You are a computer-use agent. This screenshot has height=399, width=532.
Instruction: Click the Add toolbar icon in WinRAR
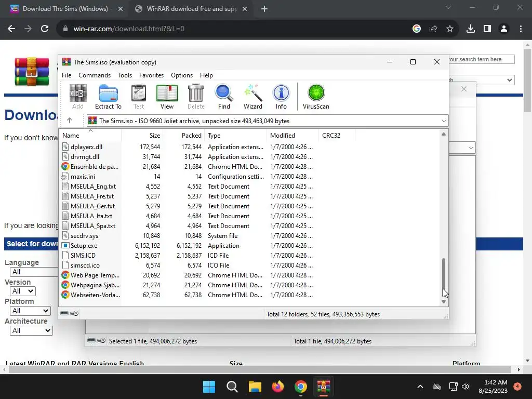78,97
